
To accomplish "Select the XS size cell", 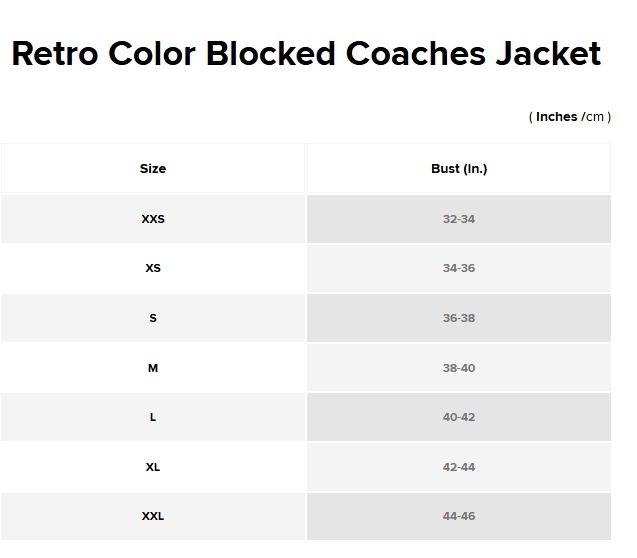I will (x=153, y=268).
